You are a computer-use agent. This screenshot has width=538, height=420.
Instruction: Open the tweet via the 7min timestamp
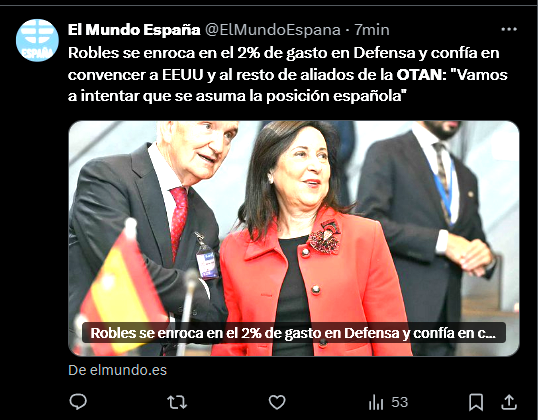pos(372,30)
